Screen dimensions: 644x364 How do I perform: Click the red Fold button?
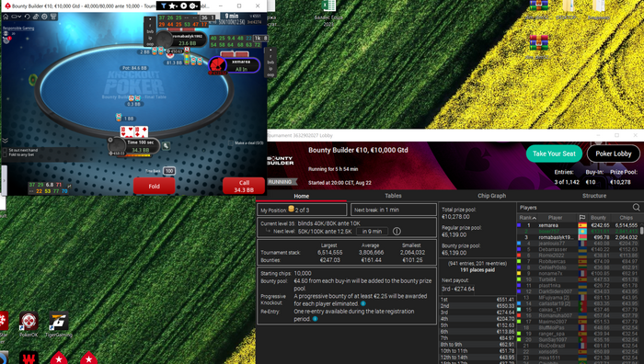(154, 186)
